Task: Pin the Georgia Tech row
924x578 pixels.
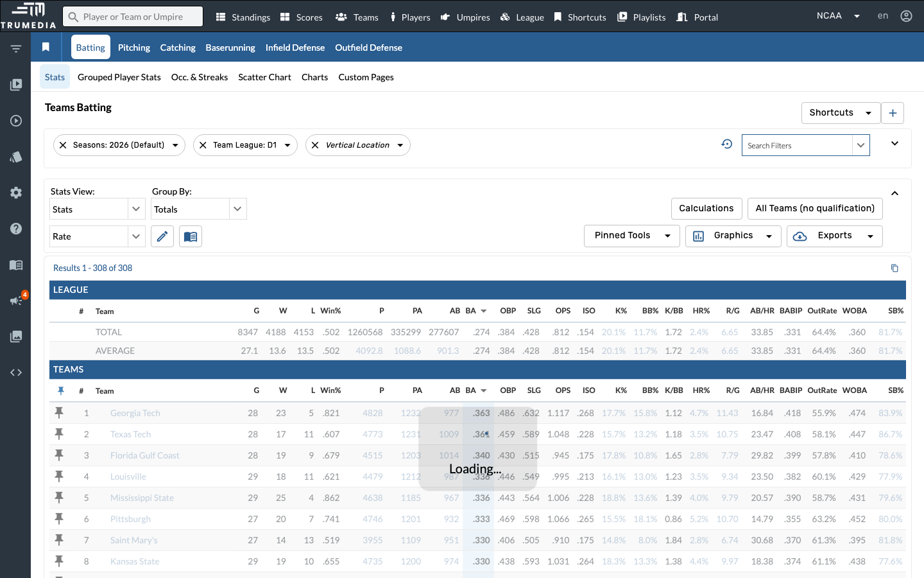Action: 59,412
